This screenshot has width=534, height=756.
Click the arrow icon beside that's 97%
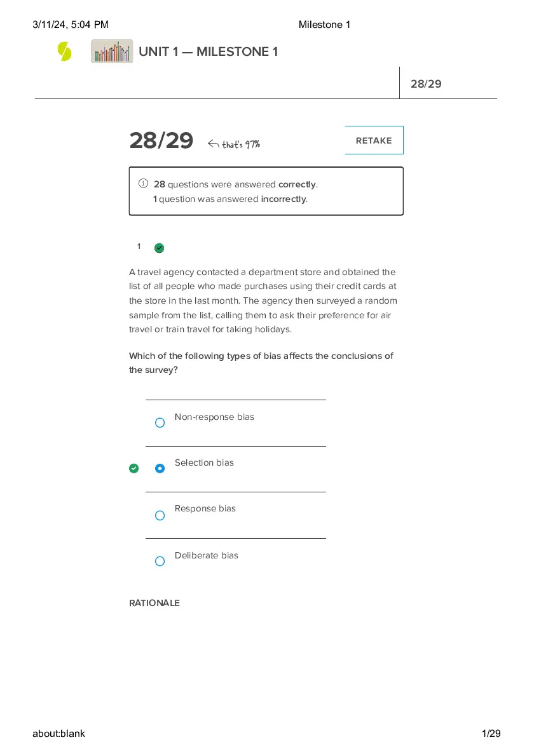[x=213, y=144]
